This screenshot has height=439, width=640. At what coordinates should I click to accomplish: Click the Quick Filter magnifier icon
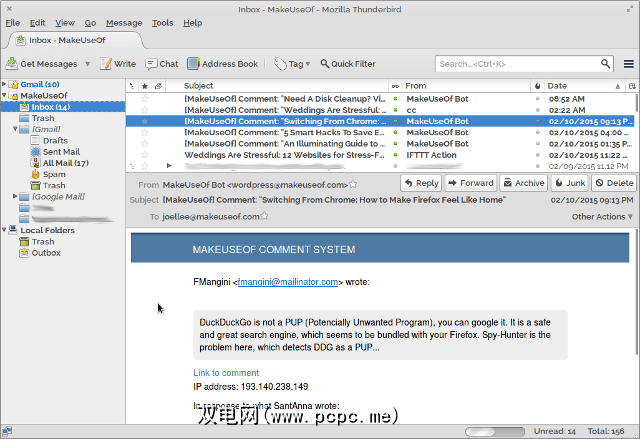coord(324,64)
